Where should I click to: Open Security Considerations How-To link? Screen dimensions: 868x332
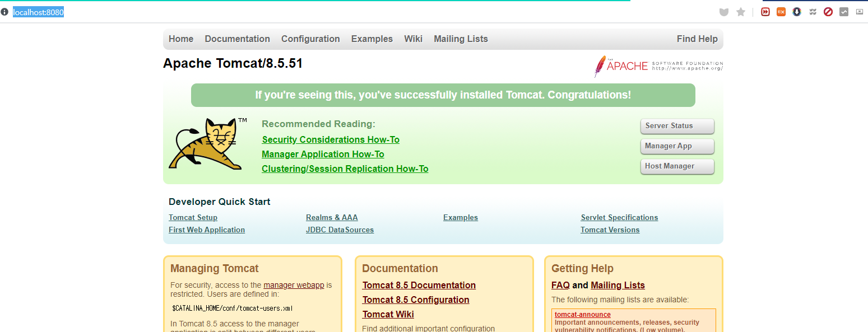coord(331,140)
